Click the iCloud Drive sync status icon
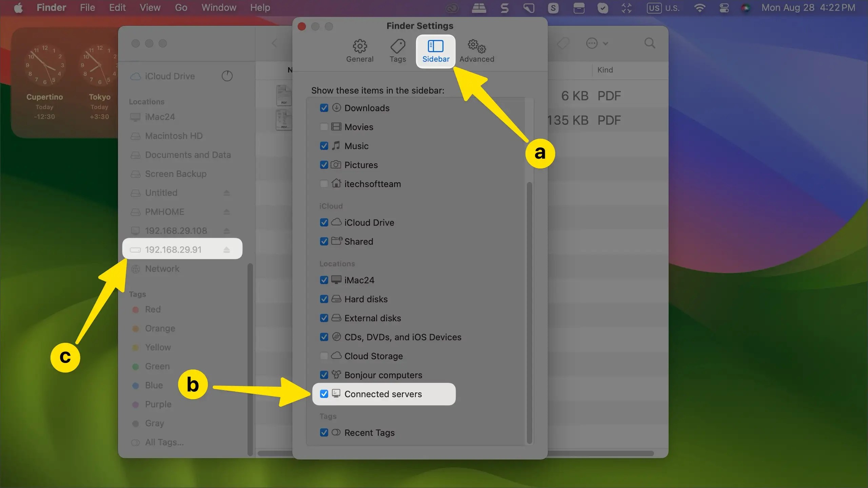Screen dimensions: 868x488 [x=226, y=76]
